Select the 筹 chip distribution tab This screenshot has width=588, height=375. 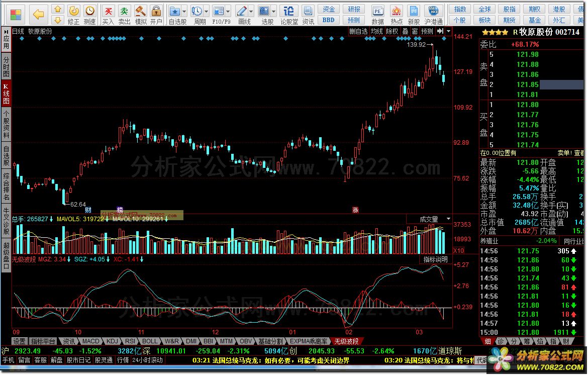pyautogui.click(x=527, y=341)
